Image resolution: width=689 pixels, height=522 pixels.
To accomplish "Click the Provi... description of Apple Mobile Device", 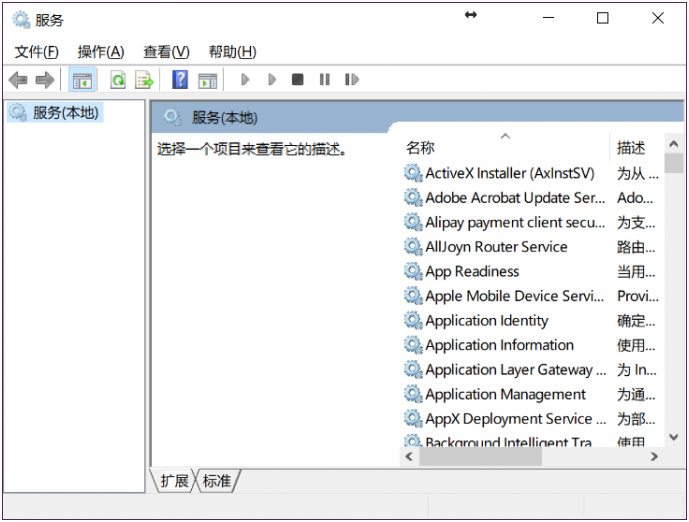I will pyautogui.click(x=638, y=296).
